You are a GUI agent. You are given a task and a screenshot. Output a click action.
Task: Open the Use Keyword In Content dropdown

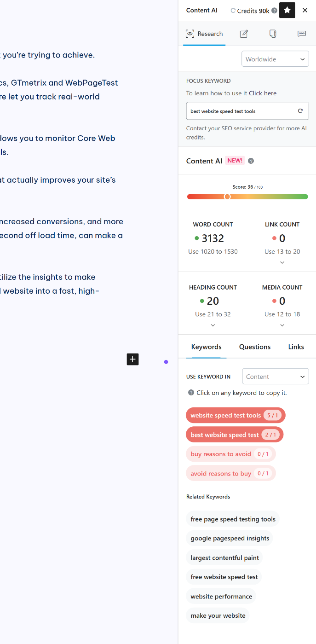tap(275, 376)
